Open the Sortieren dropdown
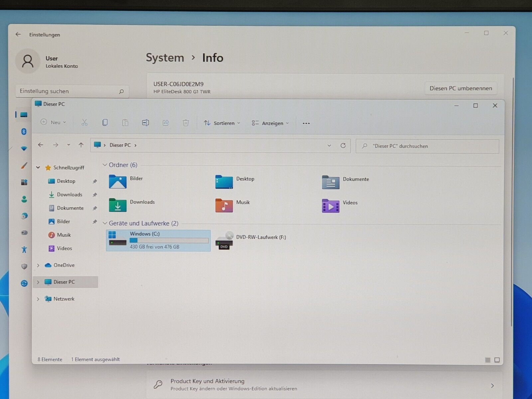 coord(222,123)
